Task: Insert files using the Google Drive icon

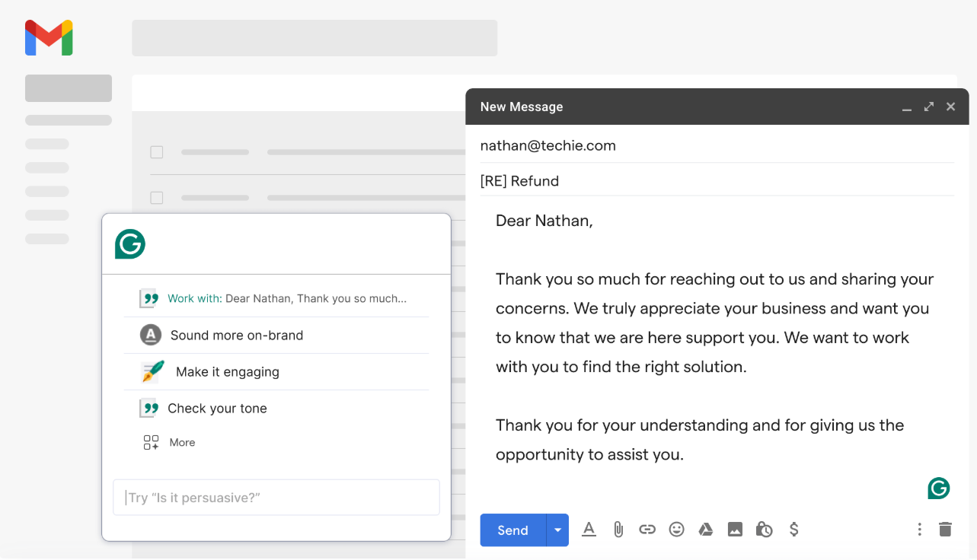Action: coord(706,530)
